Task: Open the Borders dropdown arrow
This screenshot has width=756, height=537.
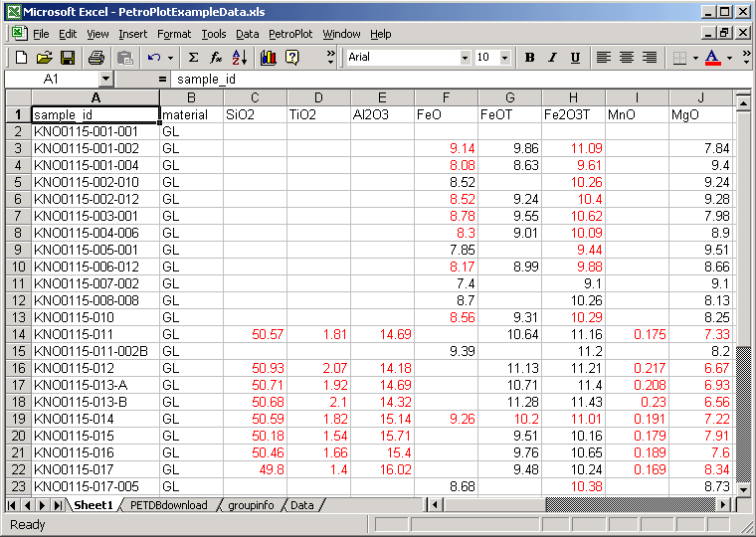Action: point(695,58)
